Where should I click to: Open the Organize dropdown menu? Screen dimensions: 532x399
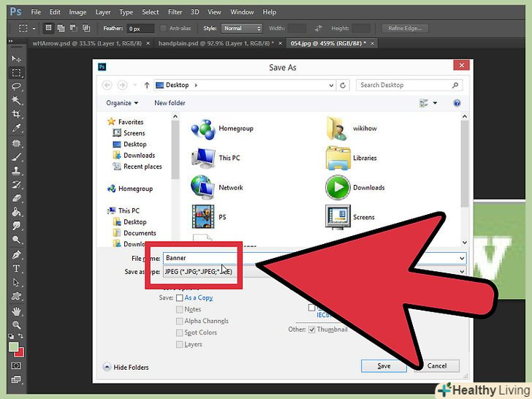pos(122,103)
